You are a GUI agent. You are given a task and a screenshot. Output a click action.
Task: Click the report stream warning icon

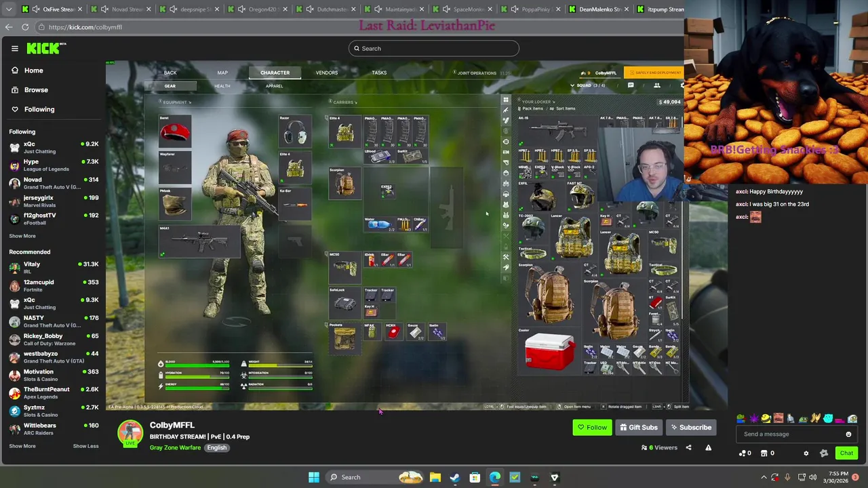click(708, 447)
